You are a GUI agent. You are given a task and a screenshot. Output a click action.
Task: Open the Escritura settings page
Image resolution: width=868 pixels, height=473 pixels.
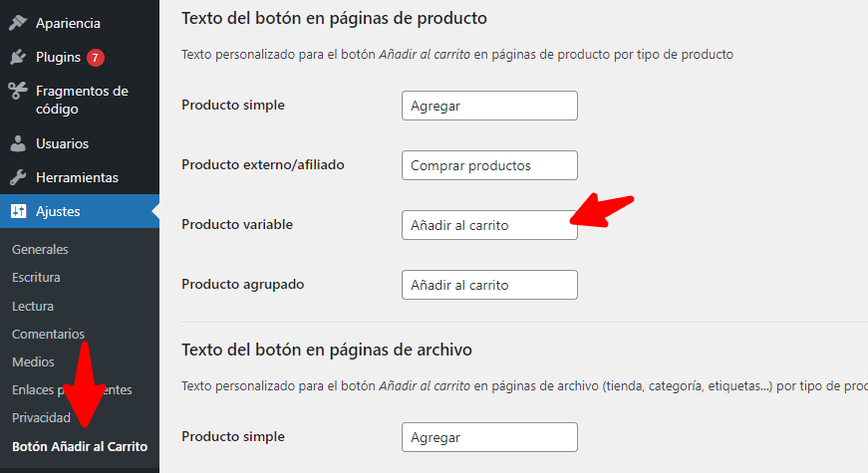tap(36, 277)
